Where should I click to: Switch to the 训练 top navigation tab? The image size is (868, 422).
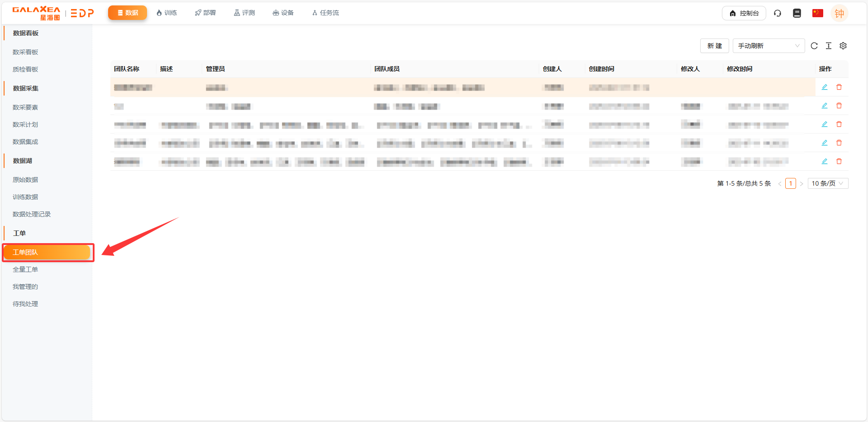166,13
